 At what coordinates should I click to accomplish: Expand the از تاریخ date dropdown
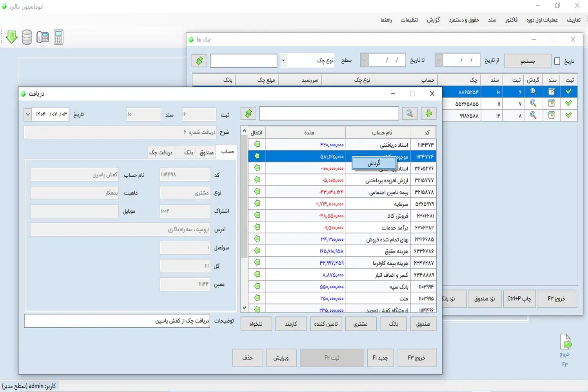tap(439, 60)
